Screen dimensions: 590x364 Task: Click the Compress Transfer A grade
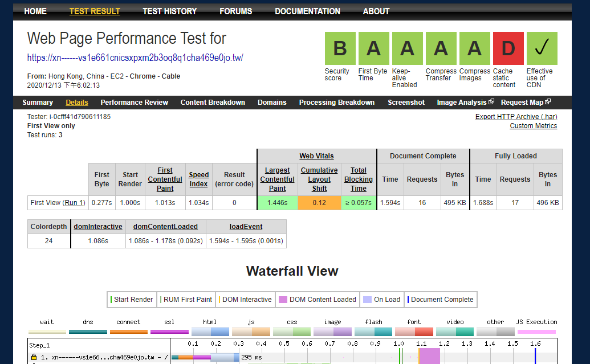pyautogui.click(x=441, y=48)
